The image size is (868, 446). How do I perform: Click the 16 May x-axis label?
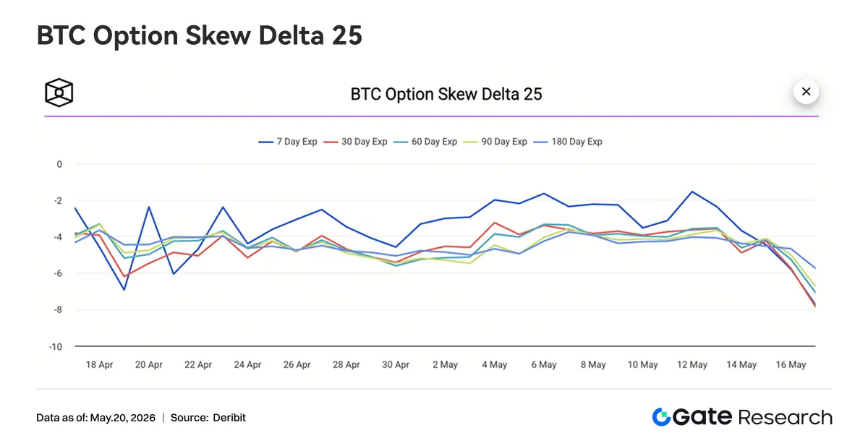791,365
